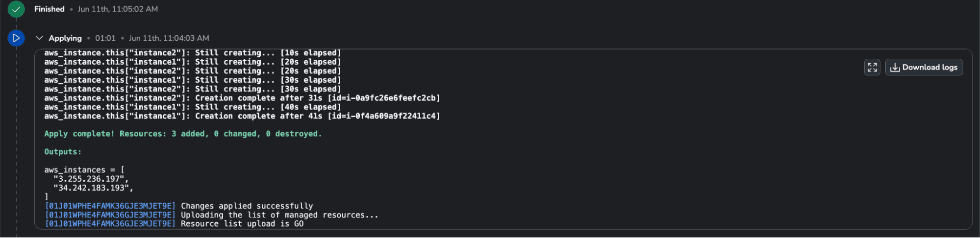Collapse the Applying section with the chevron
The height and width of the screenshot is (238, 980).
(x=39, y=38)
